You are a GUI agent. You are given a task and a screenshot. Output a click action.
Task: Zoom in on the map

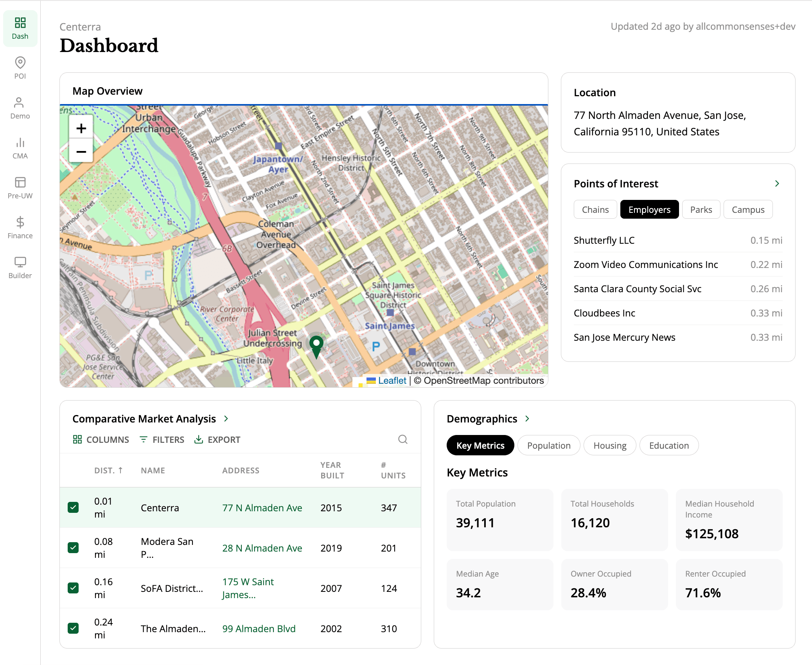tap(81, 128)
